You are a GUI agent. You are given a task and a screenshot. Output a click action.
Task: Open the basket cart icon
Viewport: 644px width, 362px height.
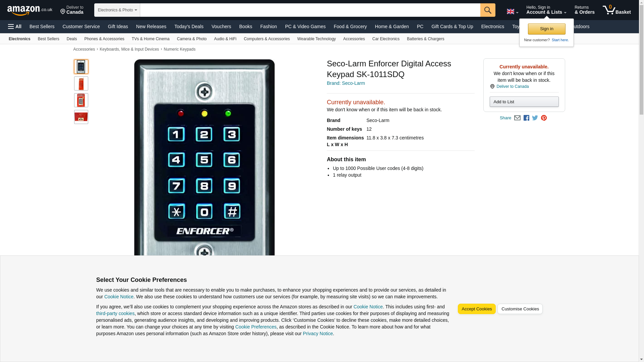[616, 10]
